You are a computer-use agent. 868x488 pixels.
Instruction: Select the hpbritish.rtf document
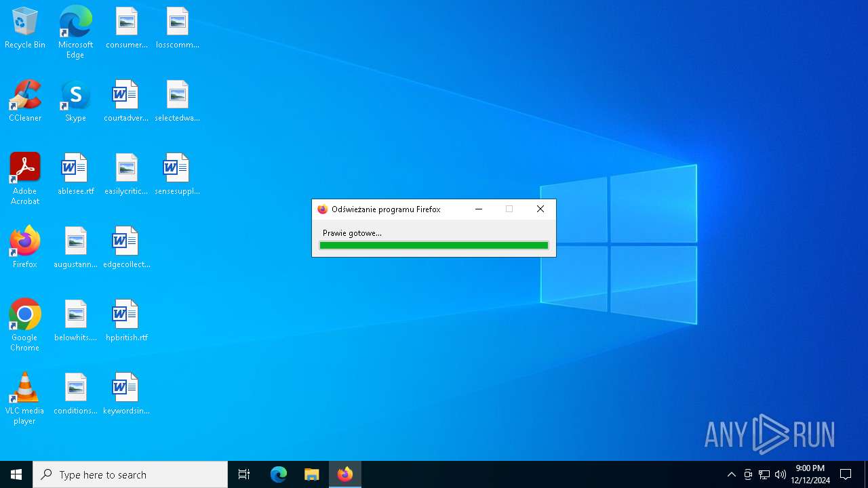point(126,321)
